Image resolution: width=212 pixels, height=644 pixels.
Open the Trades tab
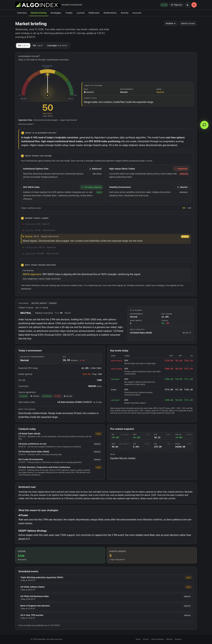click(69, 13)
